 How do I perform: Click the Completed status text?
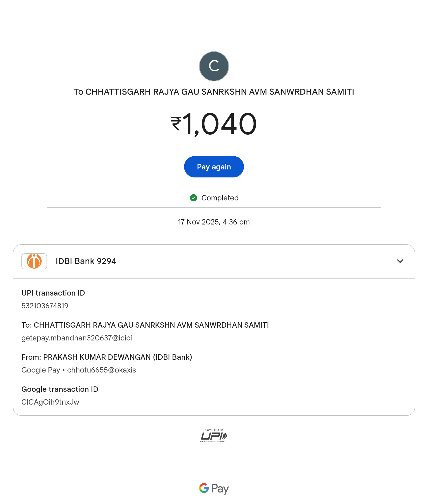pos(220,198)
